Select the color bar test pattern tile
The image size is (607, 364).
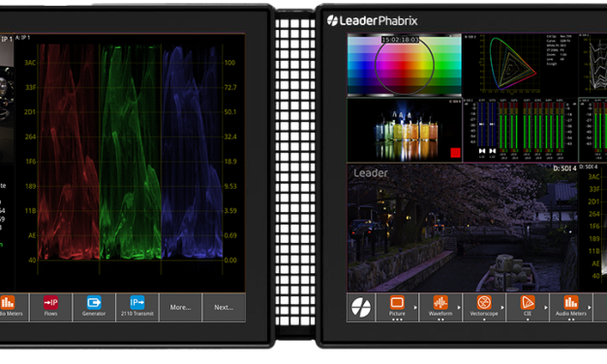click(404, 65)
